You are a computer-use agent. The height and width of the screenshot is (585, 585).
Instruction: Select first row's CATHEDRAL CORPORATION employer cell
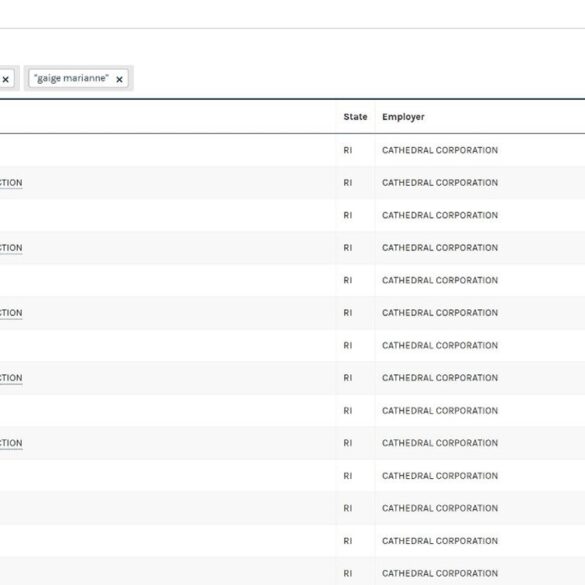pos(440,150)
